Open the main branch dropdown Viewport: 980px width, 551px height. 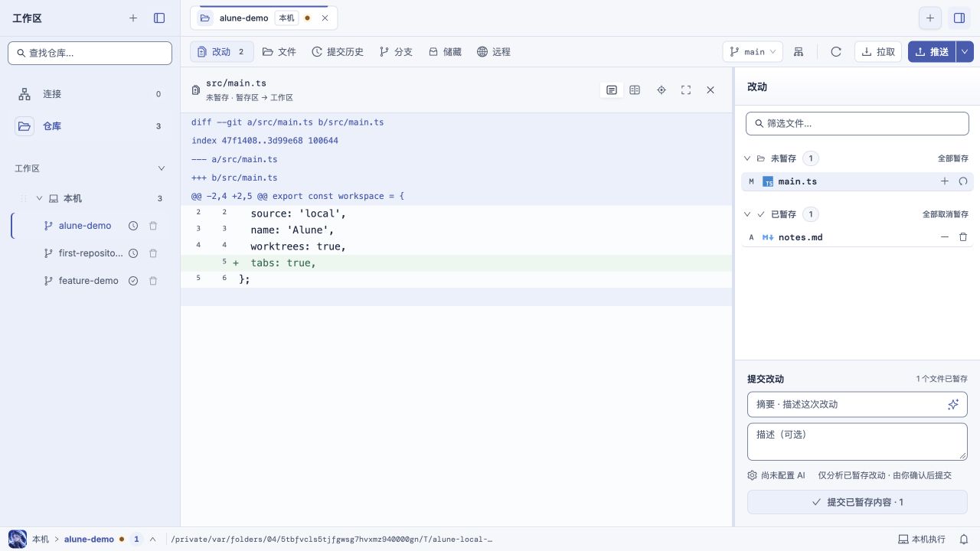pos(753,52)
